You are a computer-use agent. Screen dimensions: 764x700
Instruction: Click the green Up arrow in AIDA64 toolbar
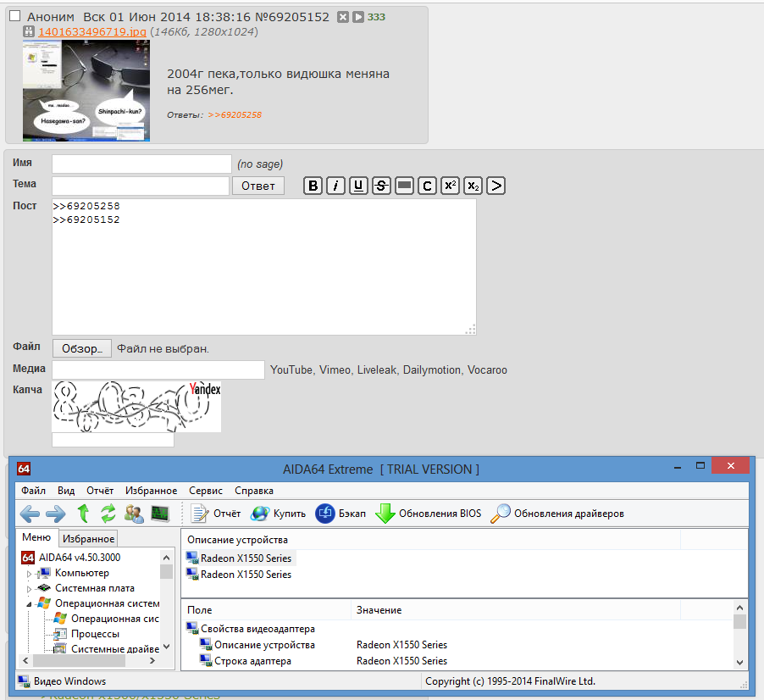click(x=83, y=514)
